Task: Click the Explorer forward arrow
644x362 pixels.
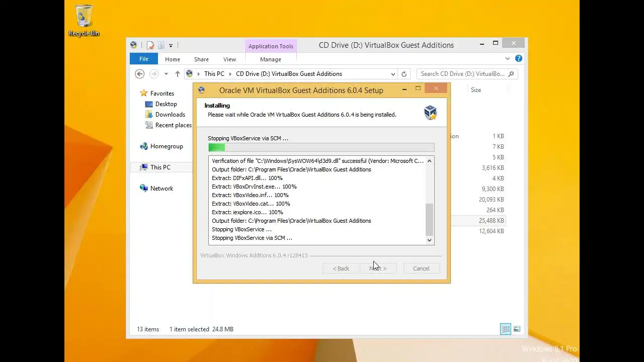Action: coord(154,74)
